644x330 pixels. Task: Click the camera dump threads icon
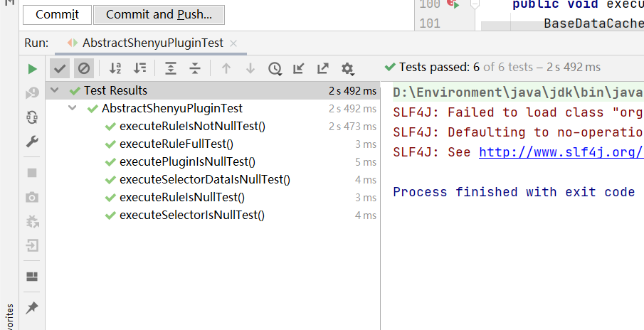32,198
